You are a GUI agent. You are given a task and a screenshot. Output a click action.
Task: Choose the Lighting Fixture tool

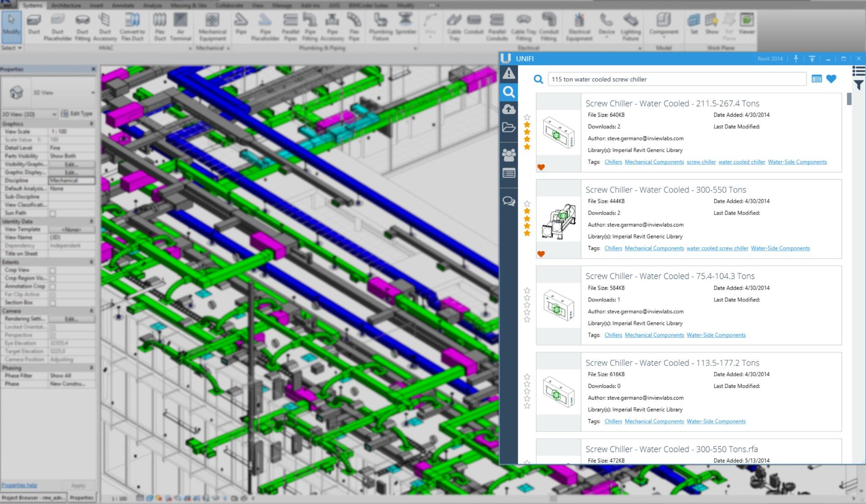click(x=630, y=27)
